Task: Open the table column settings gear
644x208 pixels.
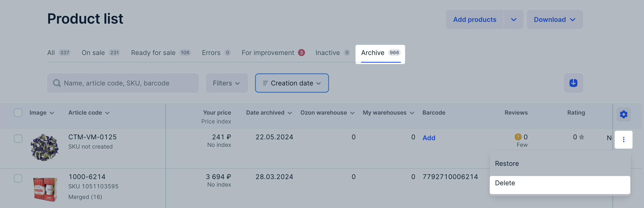Action: [624, 114]
